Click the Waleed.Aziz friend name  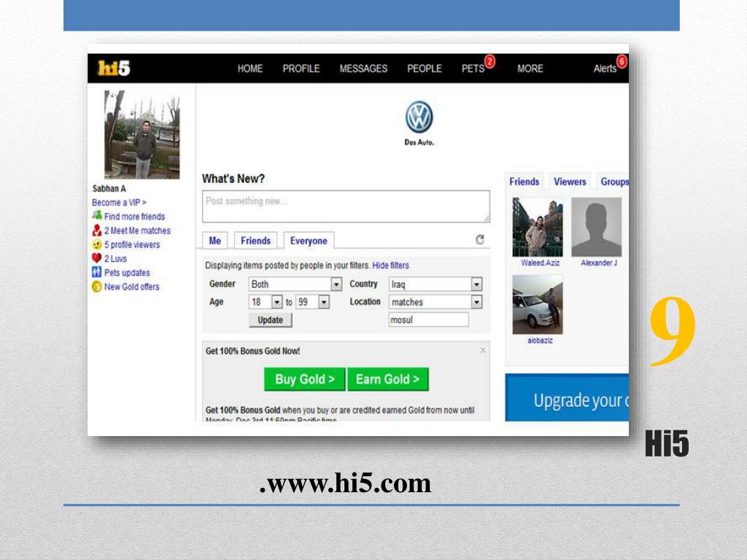point(541,262)
